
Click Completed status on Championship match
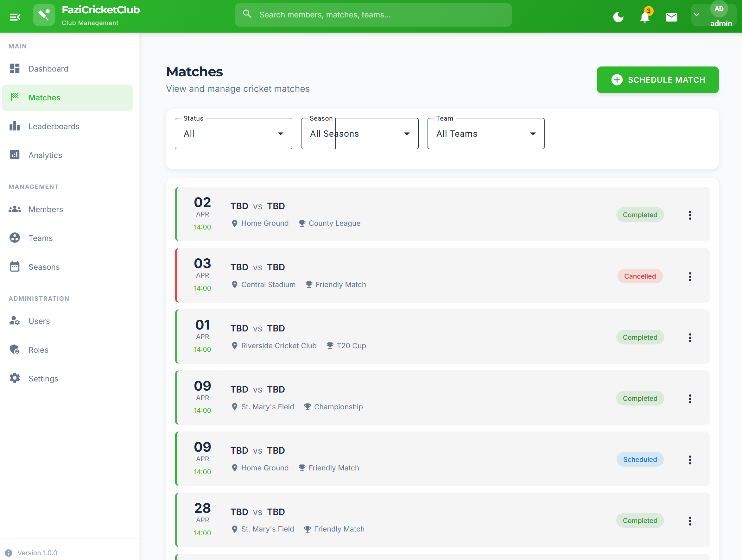click(640, 398)
